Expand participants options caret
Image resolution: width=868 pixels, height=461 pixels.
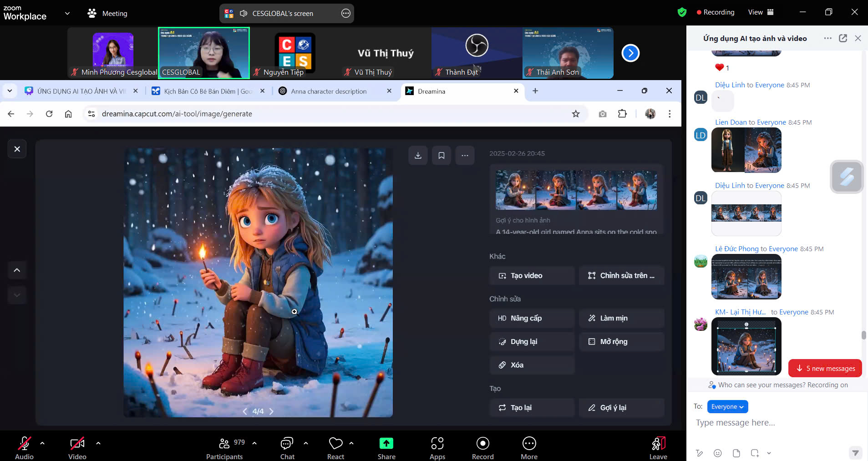(x=254, y=443)
